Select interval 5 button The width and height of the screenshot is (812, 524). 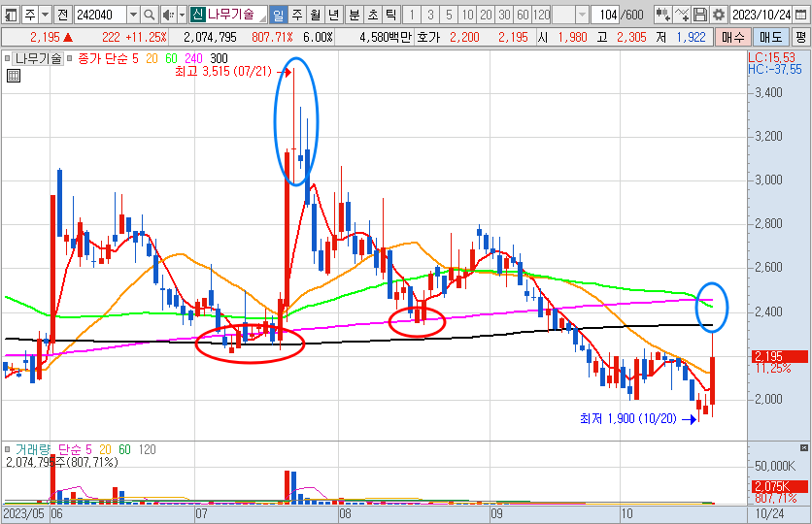(449, 15)
